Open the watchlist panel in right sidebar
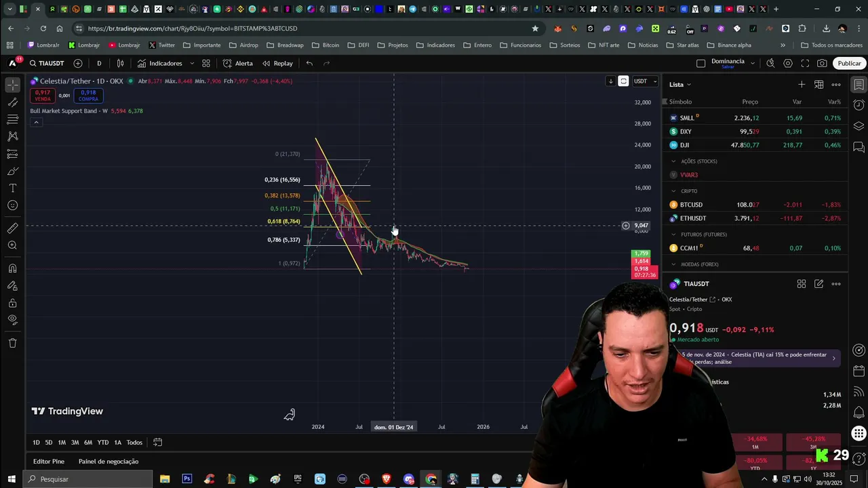This screenshot has height=488, width=868. point(859,85)
